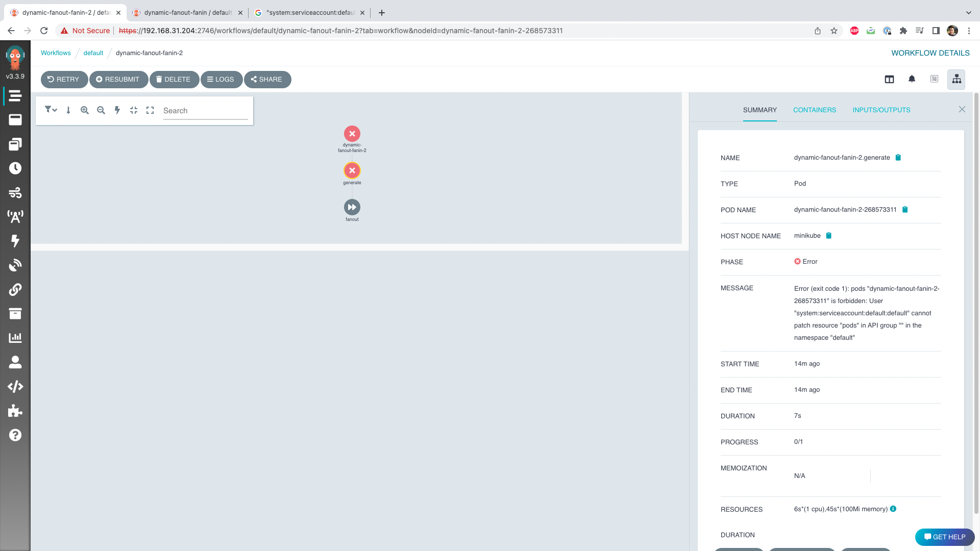Viewport: 980px width, 551px height.
Task: Copy the pod name dynamic-fanout-fanin-2-268573311
Action: pos(905,209)
